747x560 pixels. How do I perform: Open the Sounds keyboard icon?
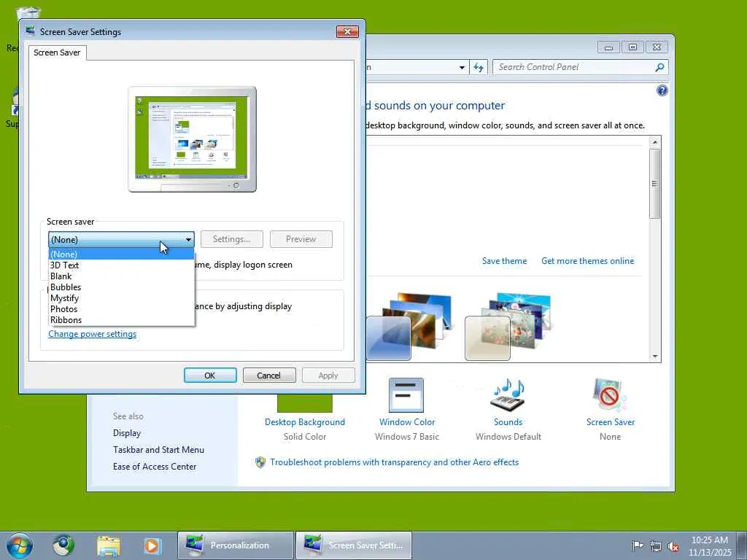508,394
